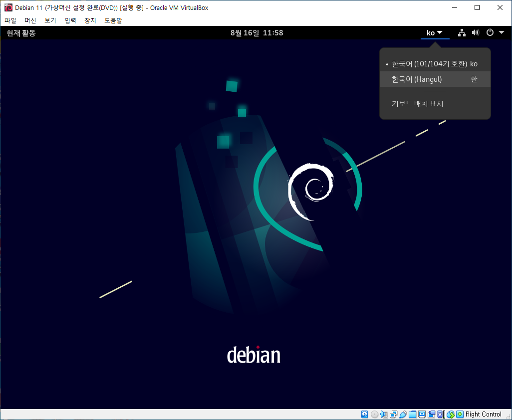Open the 파일 menu
The height and width of the screenshot is (420, 512).
tap(10, 20)
